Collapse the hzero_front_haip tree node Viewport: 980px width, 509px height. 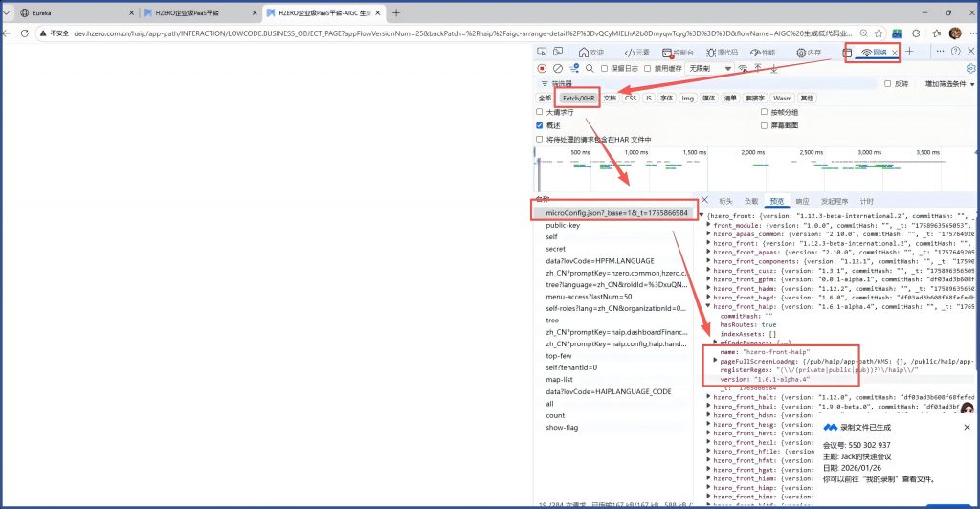pyautogui.click(x=708, y=307)
